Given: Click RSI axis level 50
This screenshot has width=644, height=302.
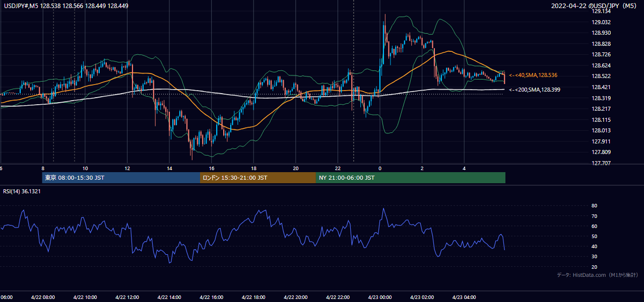Looking at the screenshot, I should (594, 236).
